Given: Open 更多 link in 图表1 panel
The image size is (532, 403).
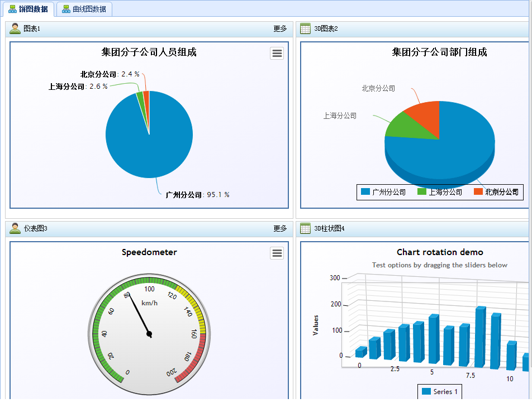Looking at the screenshot, I should [281, 29].
